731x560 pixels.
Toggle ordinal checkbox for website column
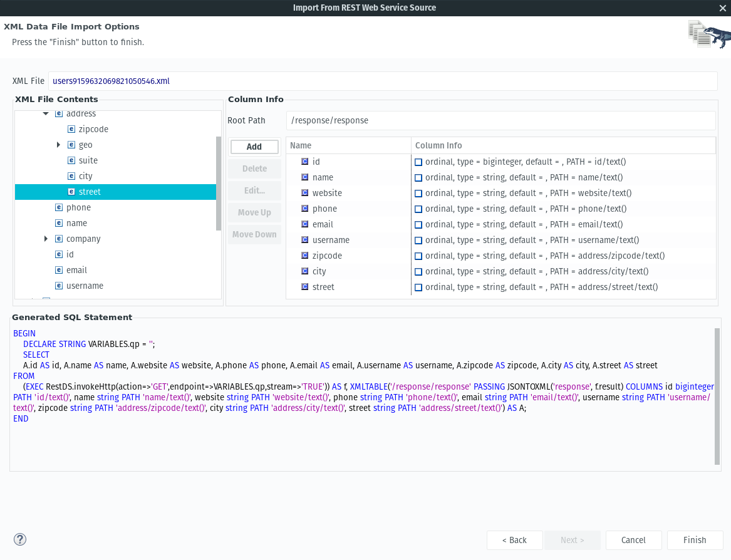pyautogui.click(x=418, y=193)
